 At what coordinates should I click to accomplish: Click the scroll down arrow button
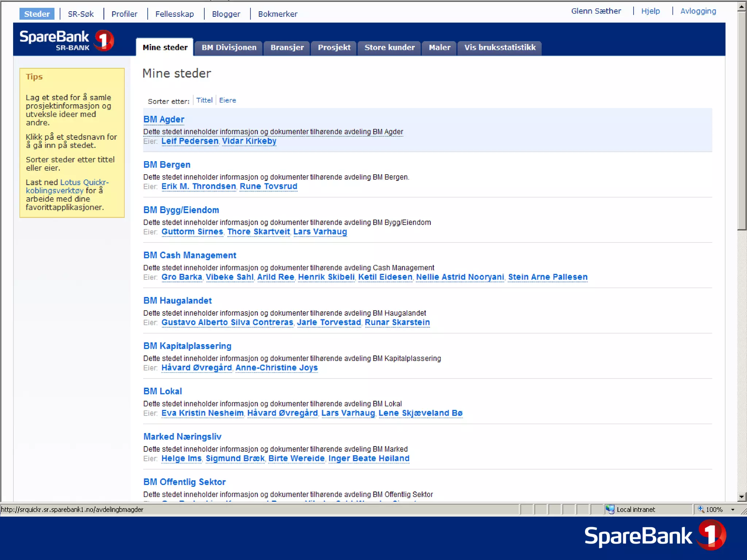tap(742, 497)
